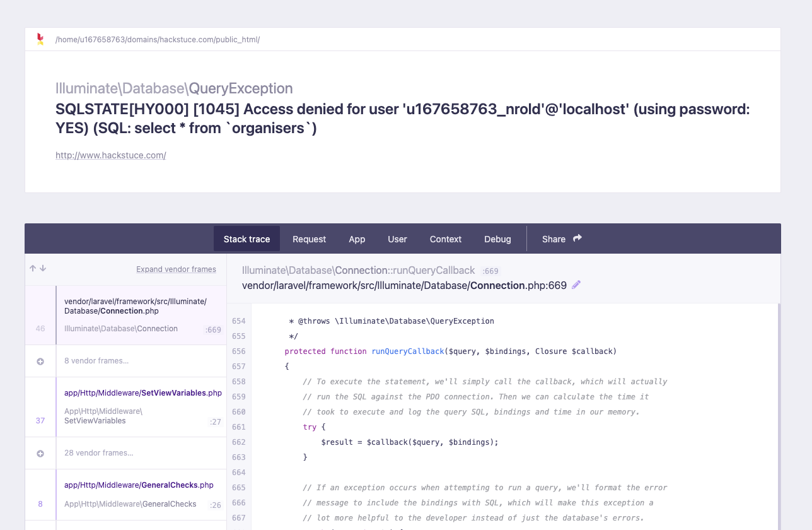Return to the Stack trace tab
This screenshot has height=530, width=812.
point(246,238)
